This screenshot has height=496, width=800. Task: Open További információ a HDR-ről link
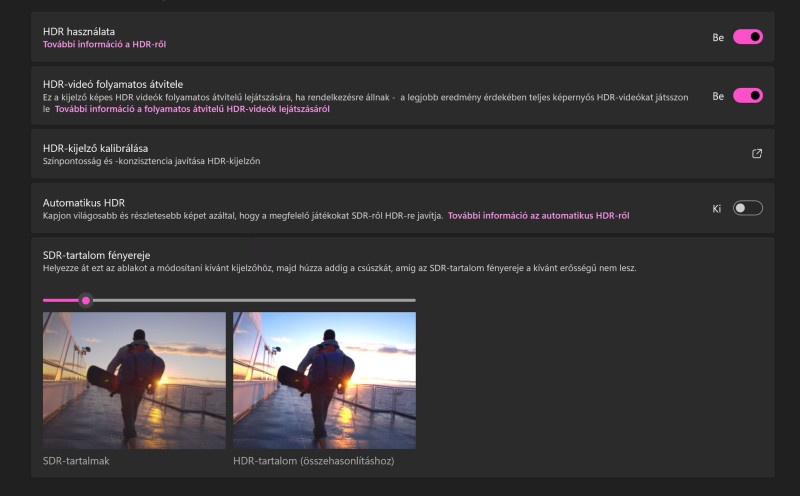point(105,44)
